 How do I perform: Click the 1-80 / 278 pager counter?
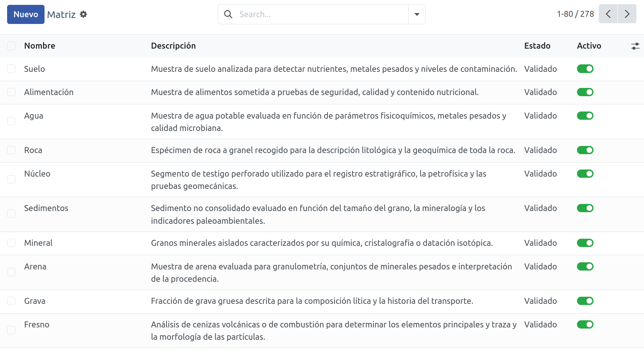tap(575, 14)
